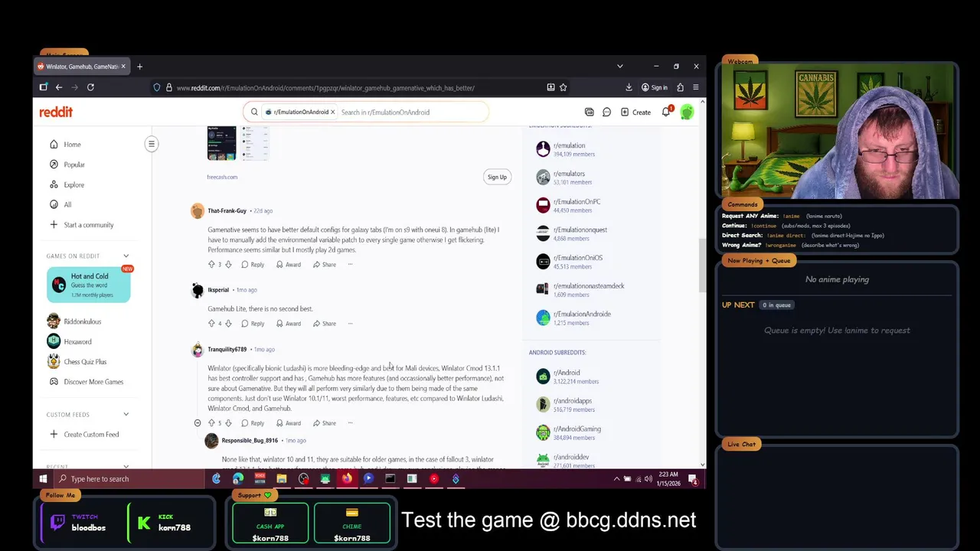Viewport: 980px width, 551px height.
Task: Open a new browser tab
Action: coord(139,67)
